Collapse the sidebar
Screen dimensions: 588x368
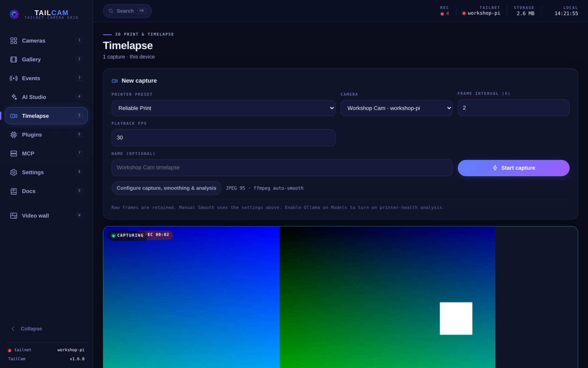point(46,329)
